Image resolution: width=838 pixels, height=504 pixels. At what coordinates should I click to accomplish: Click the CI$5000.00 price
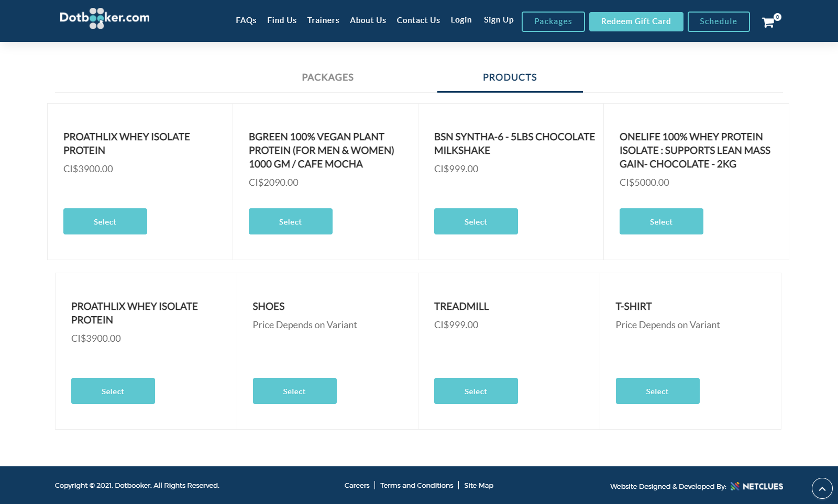coord(644,183)
